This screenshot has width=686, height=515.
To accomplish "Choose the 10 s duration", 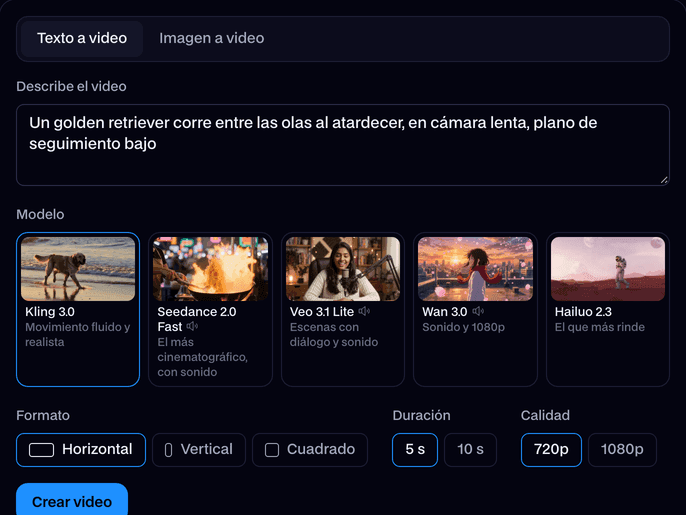I will click(470, 450).
